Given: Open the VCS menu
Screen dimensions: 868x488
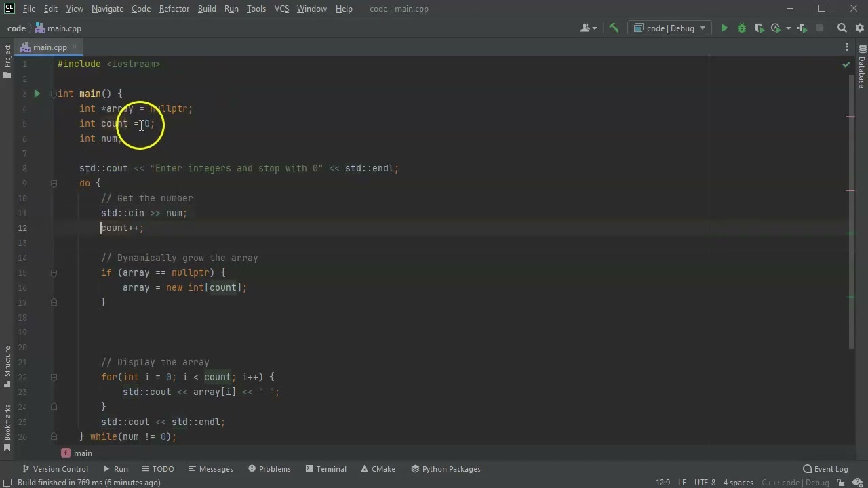Looking at the screenshot, I should click(281, 9).
